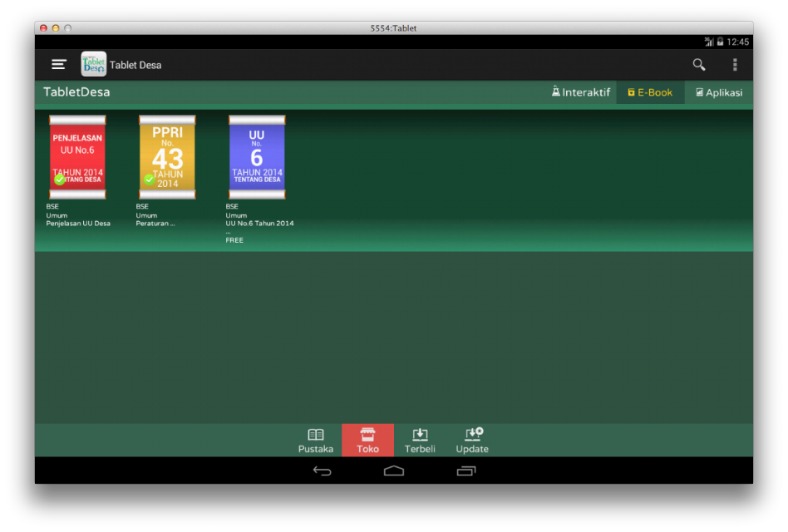Open the Penjelasan UU No.6 red book cover
This screenshot has width=788, height=532.
pos(77,157)
